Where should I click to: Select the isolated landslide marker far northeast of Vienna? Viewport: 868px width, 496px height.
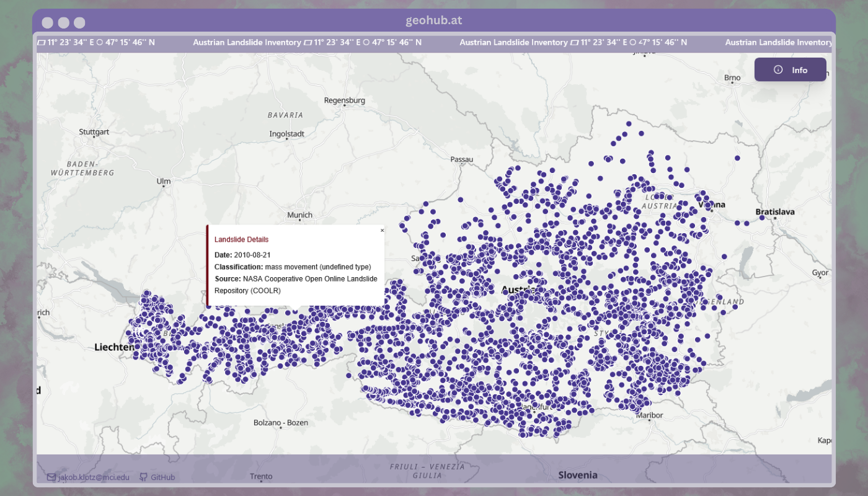(737, 158)
